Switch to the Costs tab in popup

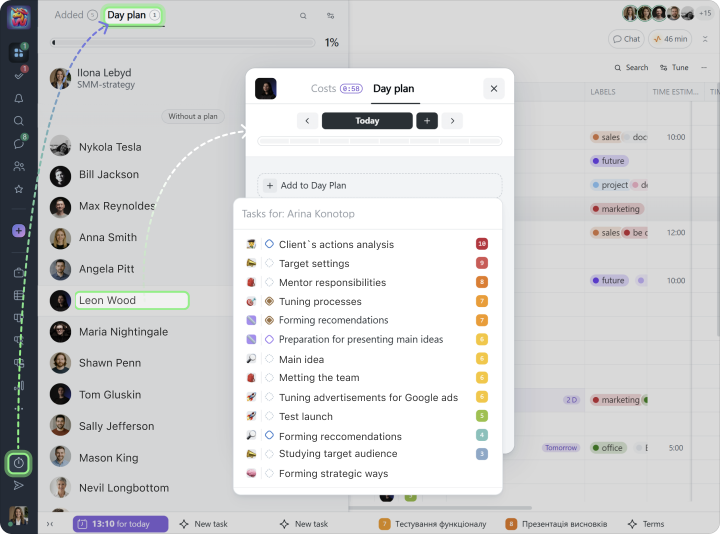point(324,89)
